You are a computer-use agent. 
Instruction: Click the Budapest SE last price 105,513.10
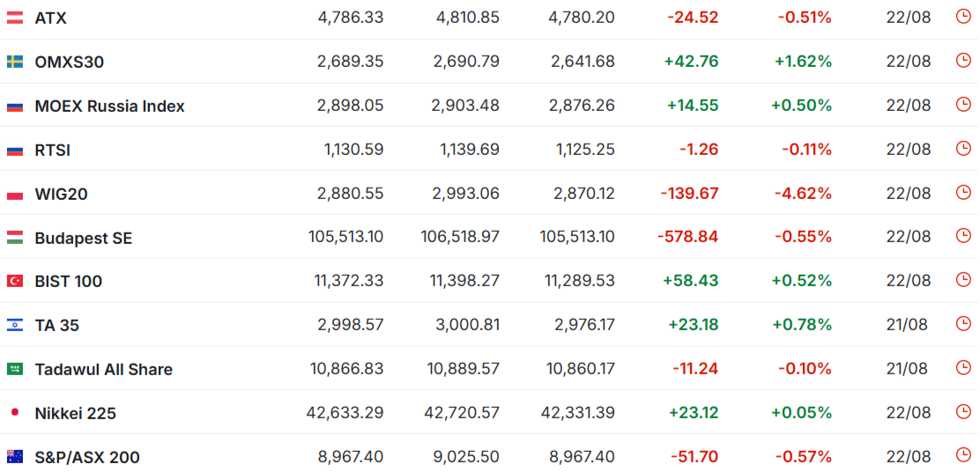tap(345, 237)
